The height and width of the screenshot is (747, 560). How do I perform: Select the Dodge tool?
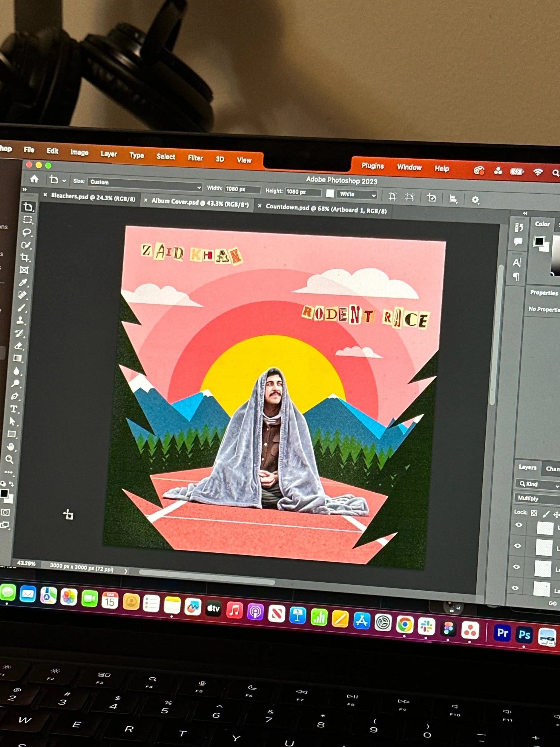click(16, 384)
